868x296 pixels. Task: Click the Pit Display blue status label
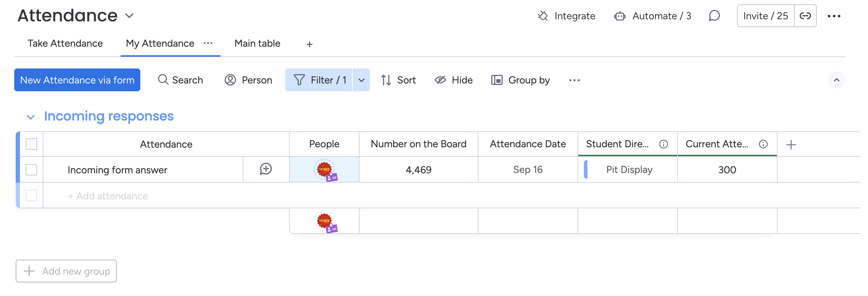pyautogui.click(x=629, y=170)
